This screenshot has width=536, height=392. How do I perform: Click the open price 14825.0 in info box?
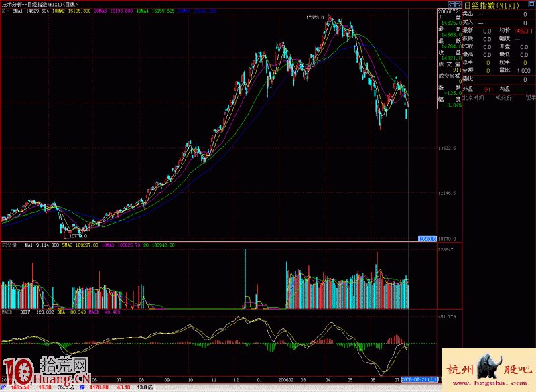(451, 23)
